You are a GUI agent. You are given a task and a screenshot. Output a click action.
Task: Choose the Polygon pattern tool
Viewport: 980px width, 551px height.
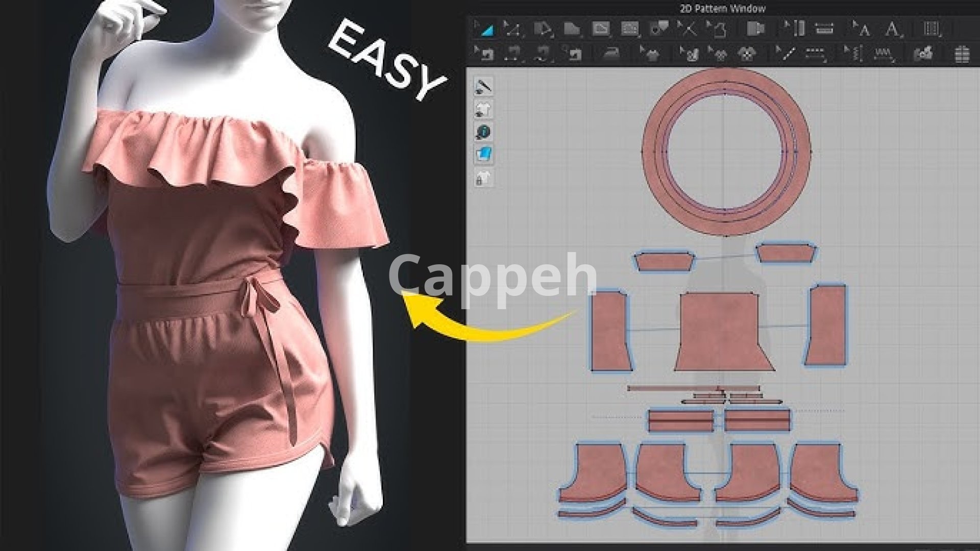coord(543,29)
